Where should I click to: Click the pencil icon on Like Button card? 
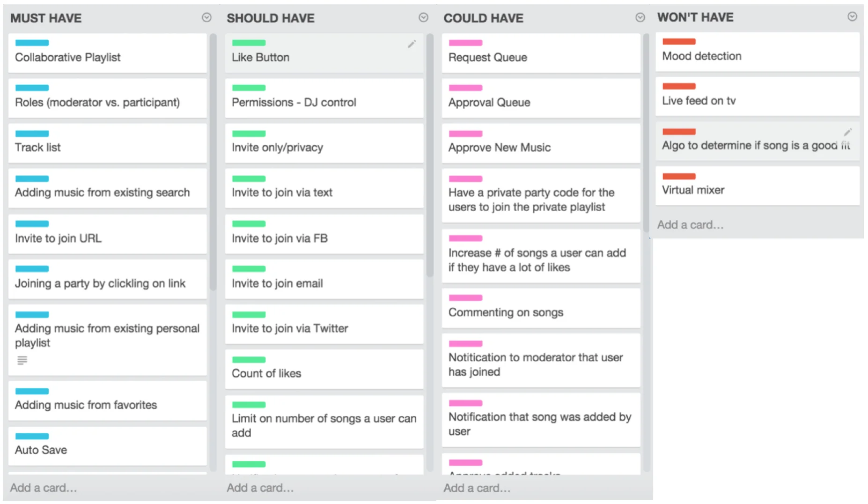(412, 44)
